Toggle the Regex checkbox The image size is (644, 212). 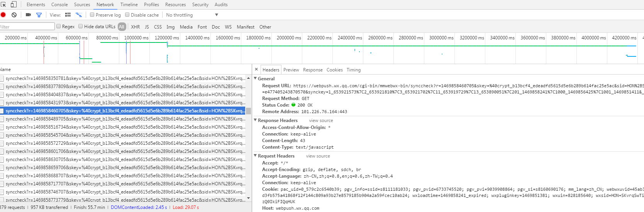[59, 26]
